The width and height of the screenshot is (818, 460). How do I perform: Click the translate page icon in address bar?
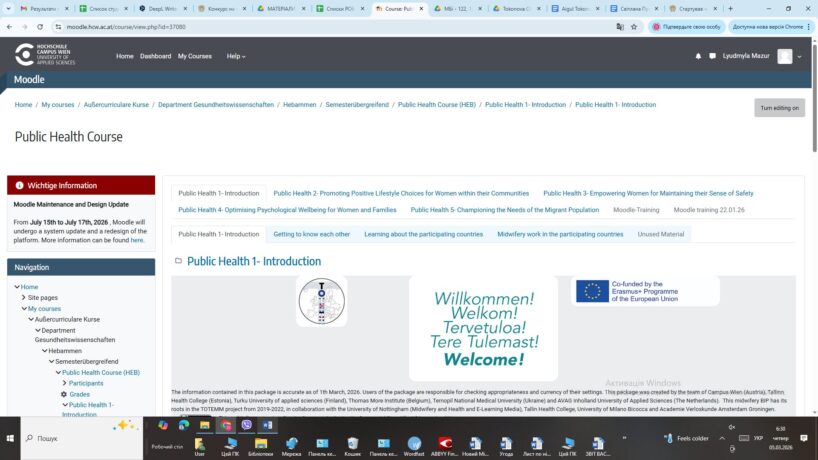pos(617,27)
